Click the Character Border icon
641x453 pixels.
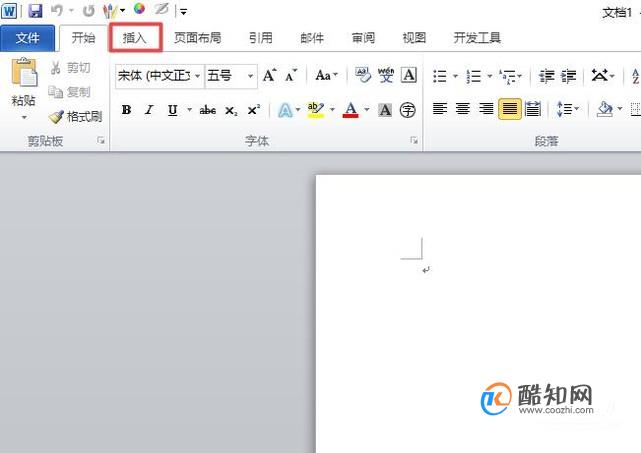pos(409,75)
